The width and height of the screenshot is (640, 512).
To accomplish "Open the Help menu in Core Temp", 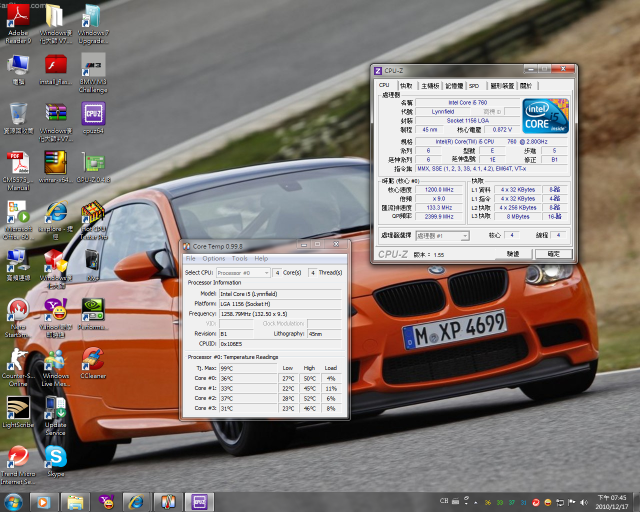I will [261, 258].
